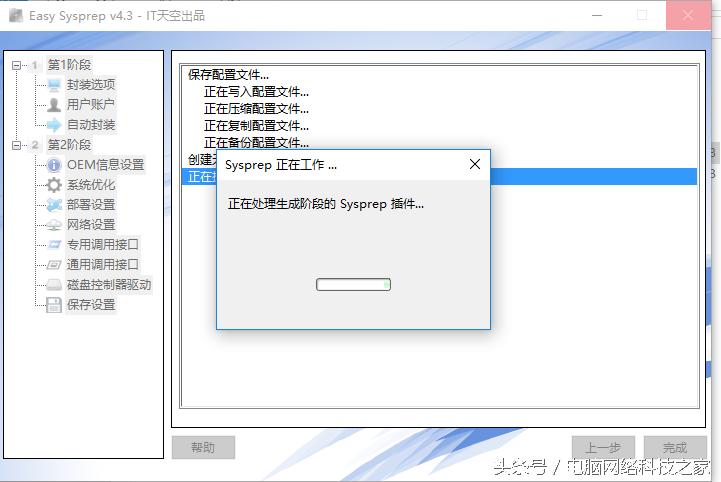Click the 自动封装 arrow icon
This screenshot has width=721, height=482.
(x=54, y=125)
